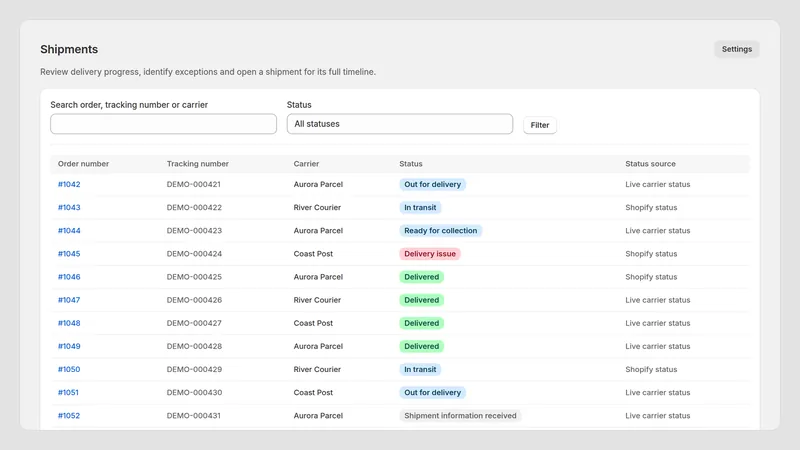The image size is (800, 450).
Task: Click the Out for delivery badge for #1051
Action: (x=433, y=392)
